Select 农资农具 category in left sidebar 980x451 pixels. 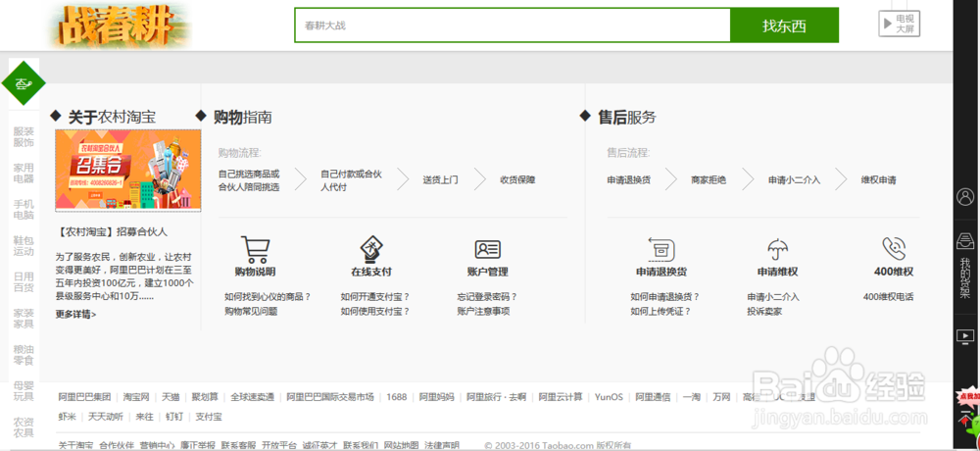(24, 427)
